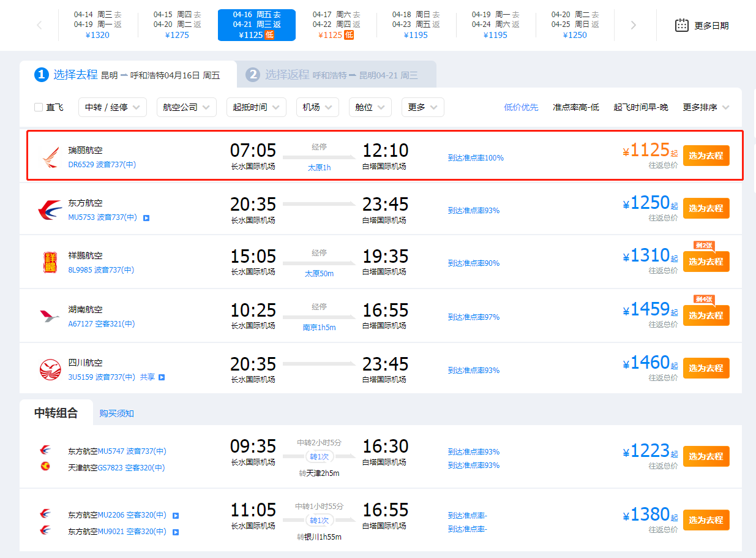Click the calendar icon for more dates
Viewport: 756px width, 558px height.
[x=681, y=25]
